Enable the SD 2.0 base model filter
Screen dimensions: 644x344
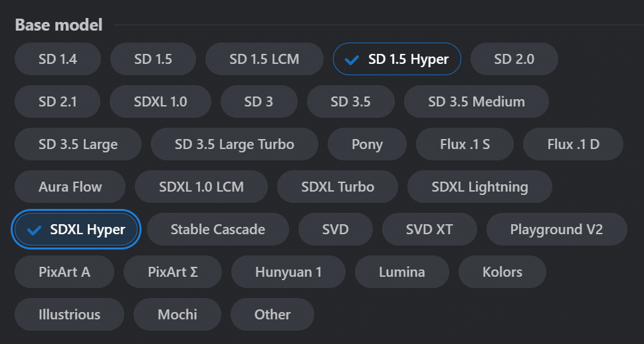click(514, 59)
